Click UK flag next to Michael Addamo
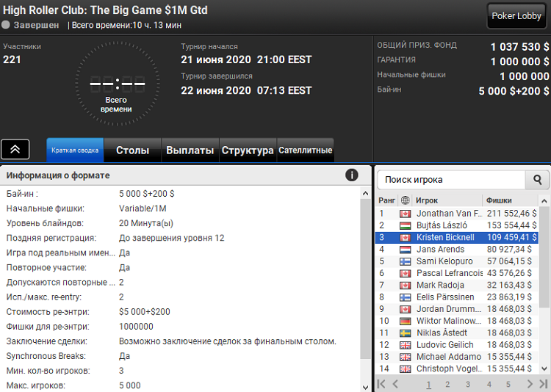This screenshot has height=392, width=551. click(x=405, y=357)
